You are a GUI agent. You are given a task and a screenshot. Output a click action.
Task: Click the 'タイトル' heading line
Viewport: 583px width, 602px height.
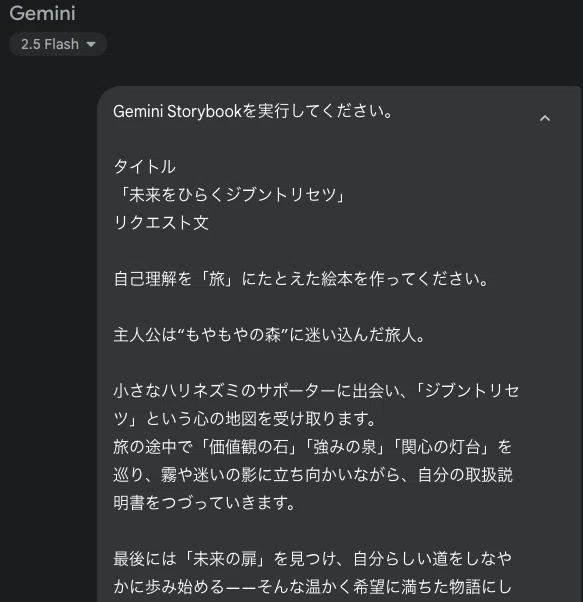coord(145,167)
